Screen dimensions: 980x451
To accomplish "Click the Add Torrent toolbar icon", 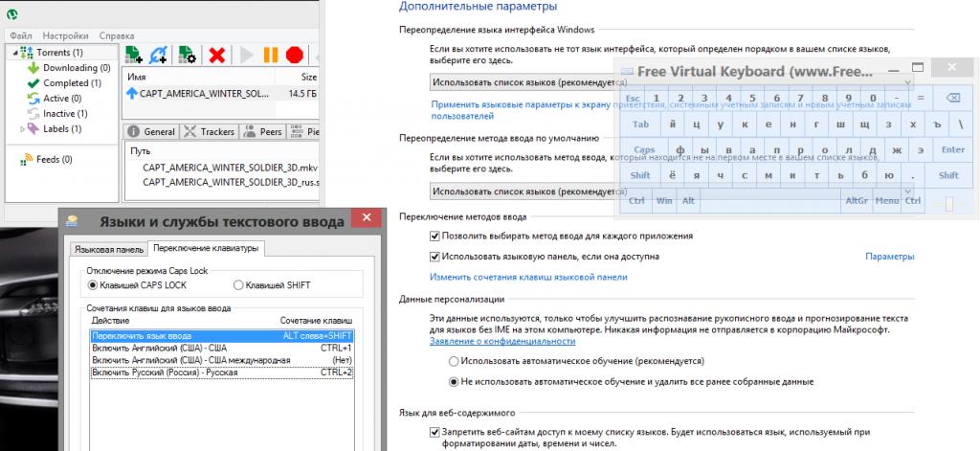I will click(134, 55).
